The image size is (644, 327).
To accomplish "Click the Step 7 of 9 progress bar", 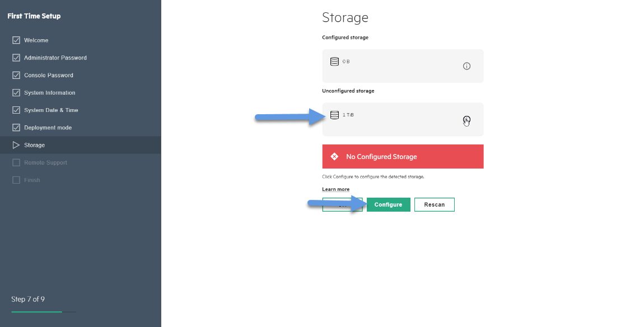I will 44,312.
